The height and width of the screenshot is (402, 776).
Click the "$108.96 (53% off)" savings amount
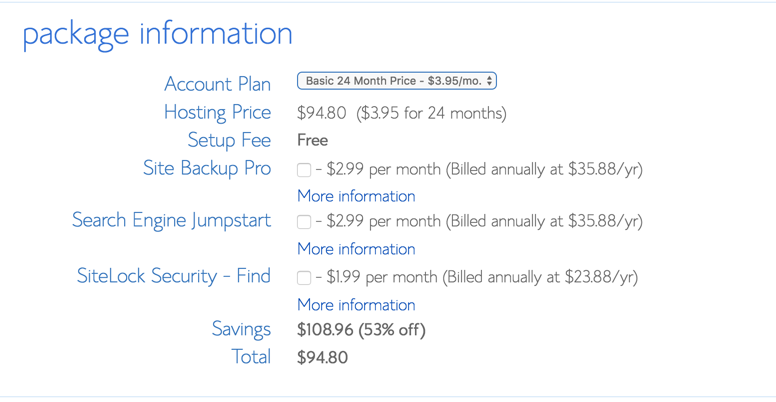click(x=361, y=329)
